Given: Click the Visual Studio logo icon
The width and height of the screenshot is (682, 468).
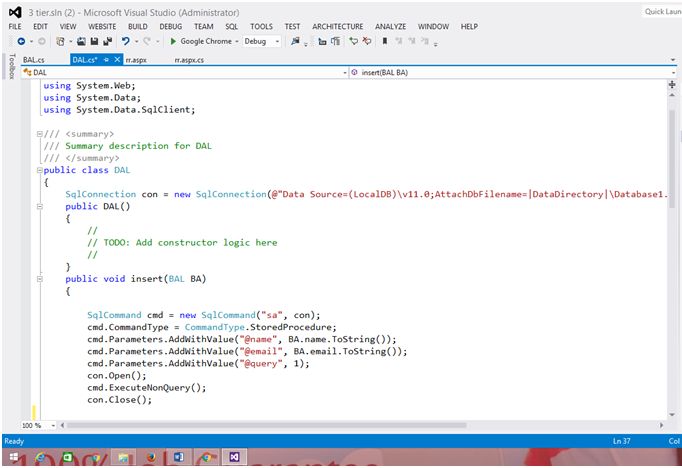Looking at the screenshot, I should (x=15, y=12).
